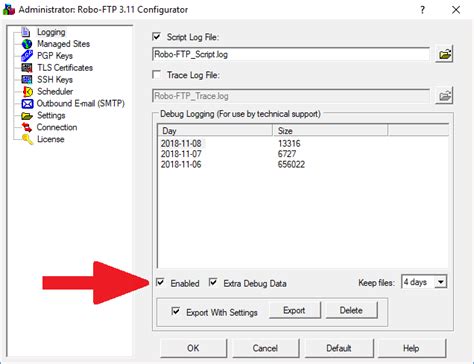Sort by the Day column header

point(215,131)
